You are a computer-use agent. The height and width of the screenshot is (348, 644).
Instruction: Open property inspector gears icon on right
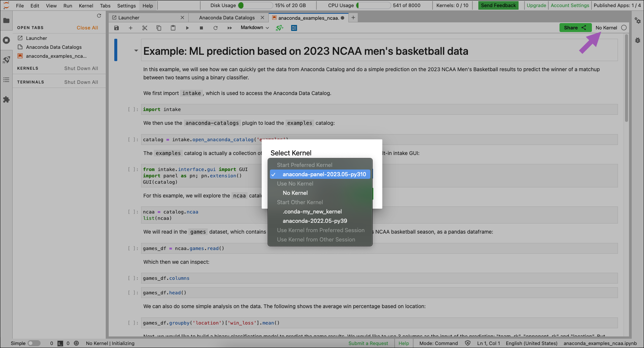(x=638, y=20)
